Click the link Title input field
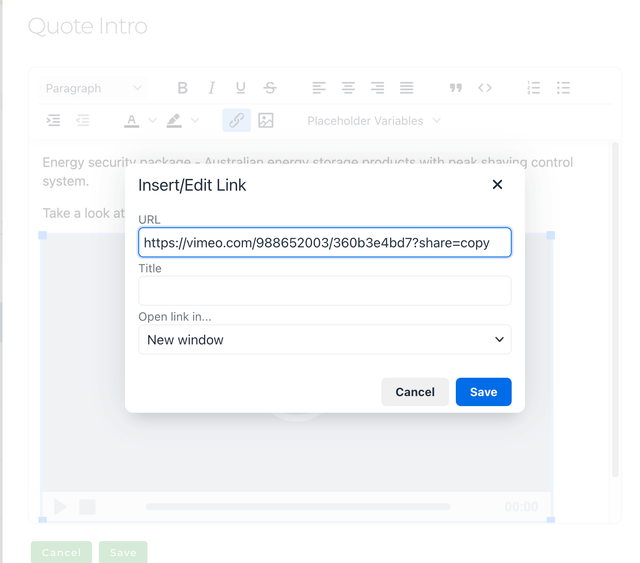Screen dimensions: 640x563 point(324,291)
